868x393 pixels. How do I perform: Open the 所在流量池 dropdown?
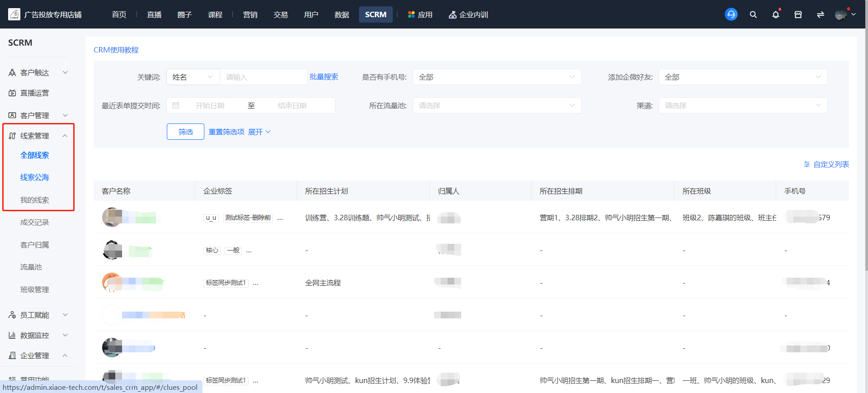(x=497, y=105)
